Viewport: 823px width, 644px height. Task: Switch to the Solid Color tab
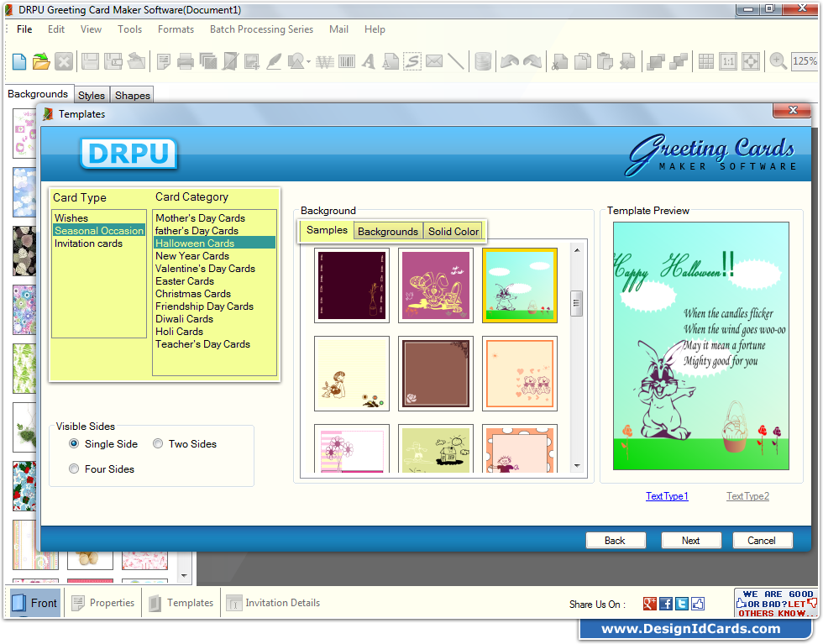pyautogui.click(x=453, y=232)
